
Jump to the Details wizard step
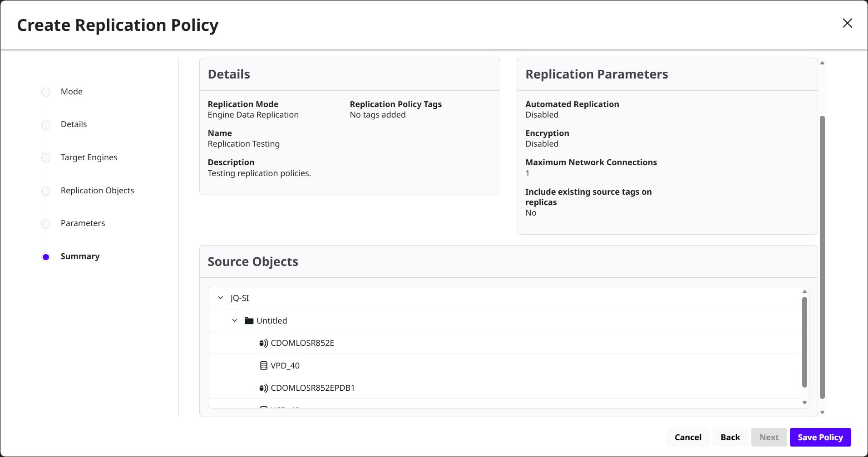pyautogui.click(x=74, y=124)
